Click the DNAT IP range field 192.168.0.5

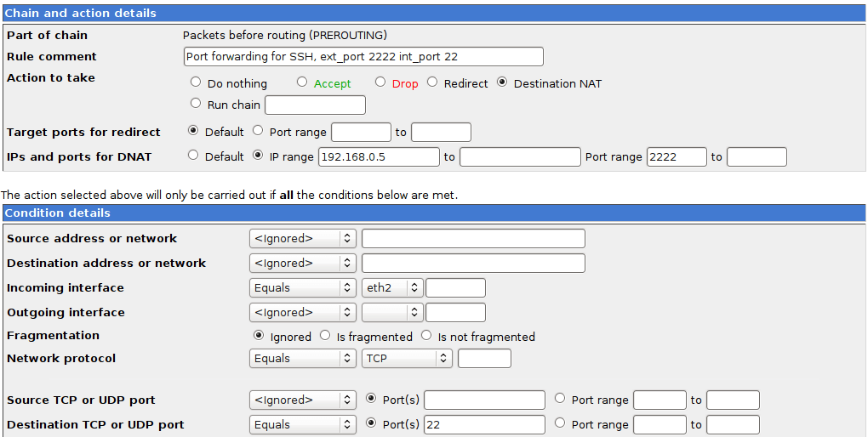pos(379,157)
